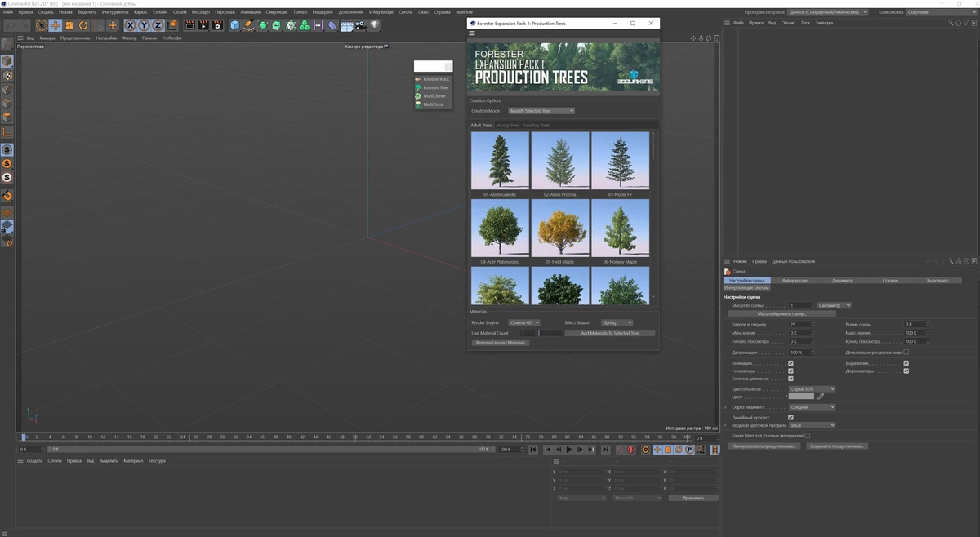The image size is (980, 537).
Task: Click Масштабировать сцену button
Action: [782, 313]
